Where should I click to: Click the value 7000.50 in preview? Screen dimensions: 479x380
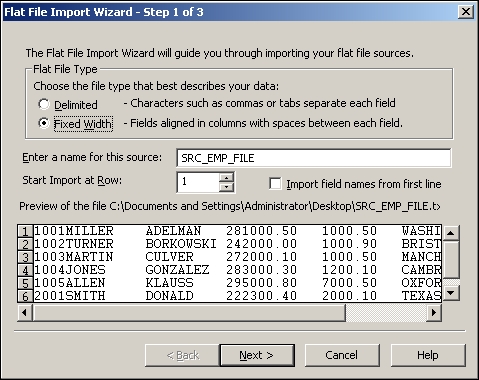349,283
